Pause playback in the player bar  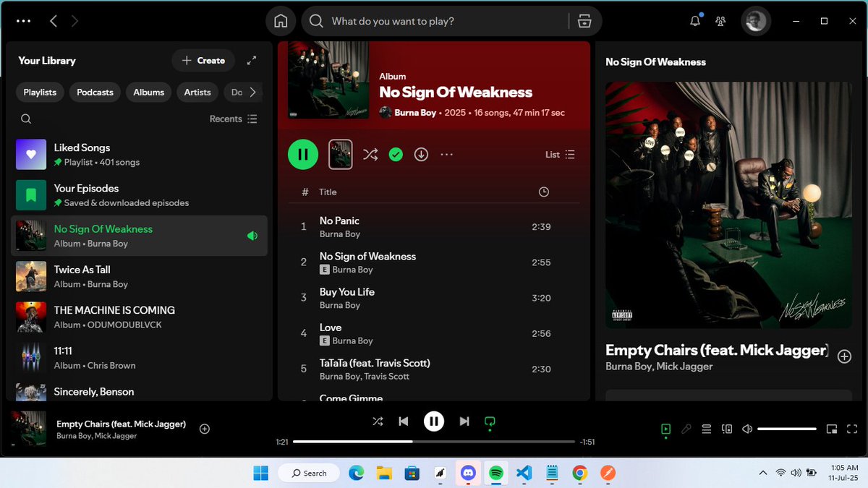tap(434, 421)
